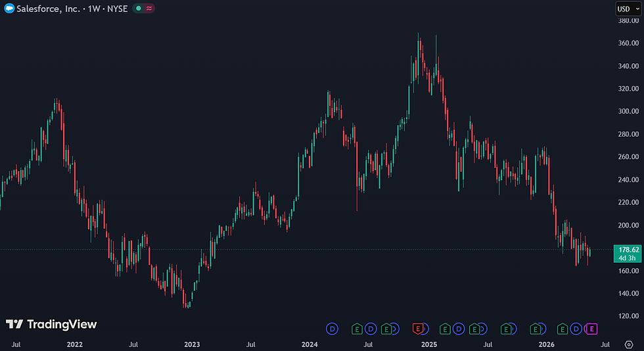Click the first green earnings E marker

click(356, 329)
